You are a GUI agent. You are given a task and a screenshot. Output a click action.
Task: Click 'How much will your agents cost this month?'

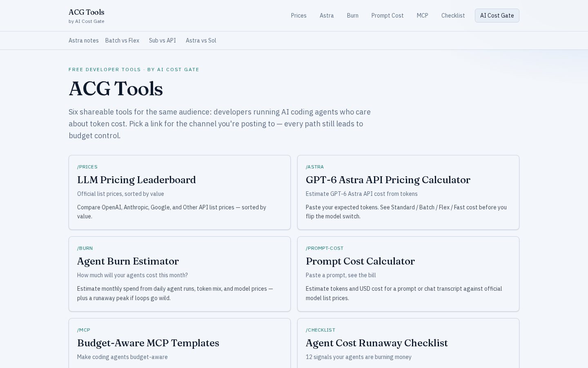pos(133,275)
